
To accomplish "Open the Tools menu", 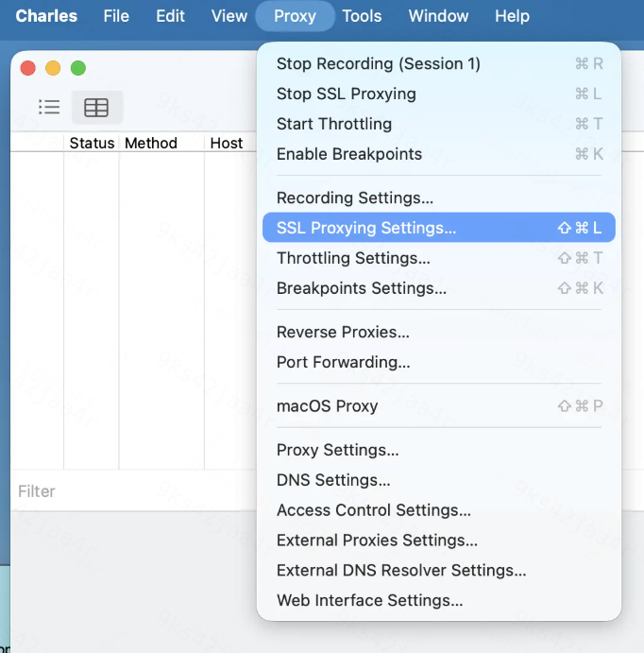I will coord(362,16).
